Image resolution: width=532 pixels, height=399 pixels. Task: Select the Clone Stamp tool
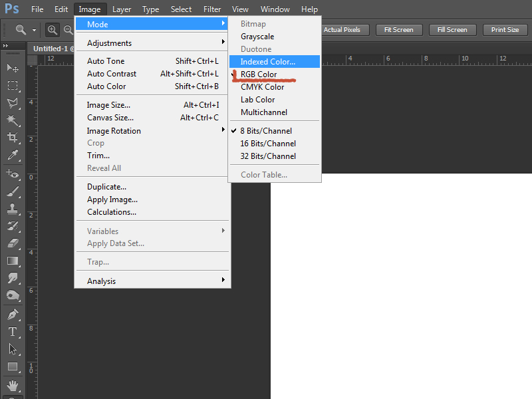(x=13, y=209)
